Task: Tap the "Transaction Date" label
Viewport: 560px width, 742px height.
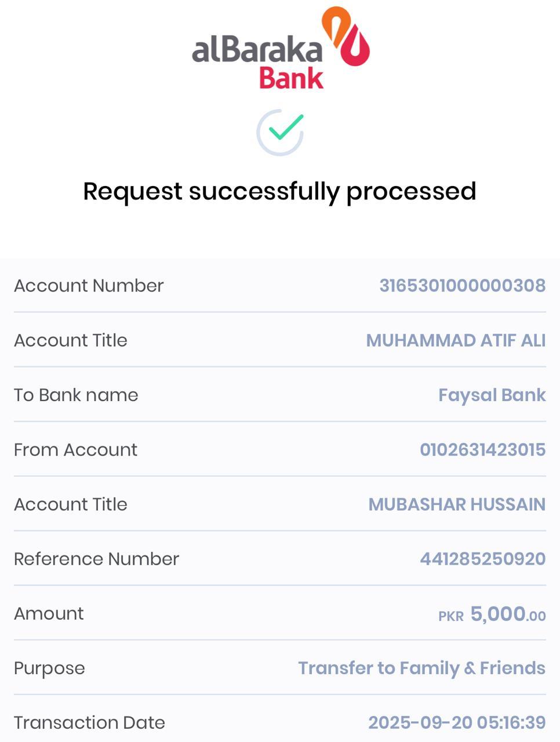Action: pos(89,723)
